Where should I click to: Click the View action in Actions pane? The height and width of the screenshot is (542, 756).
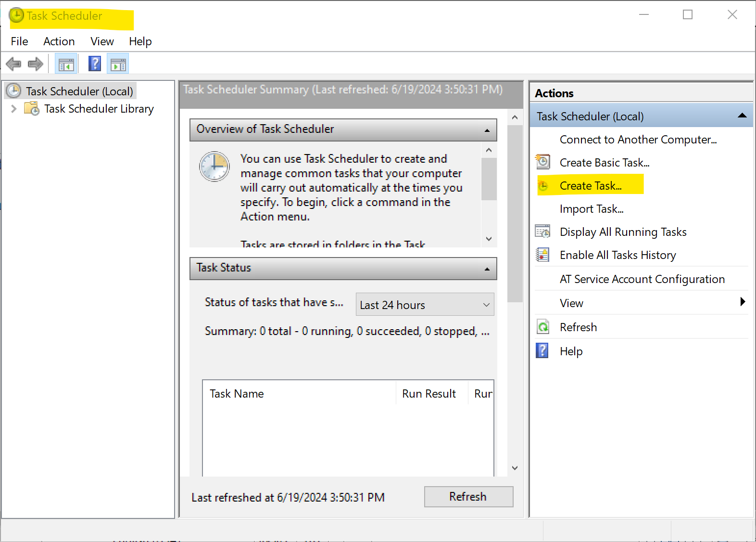[x=571, y=303]
